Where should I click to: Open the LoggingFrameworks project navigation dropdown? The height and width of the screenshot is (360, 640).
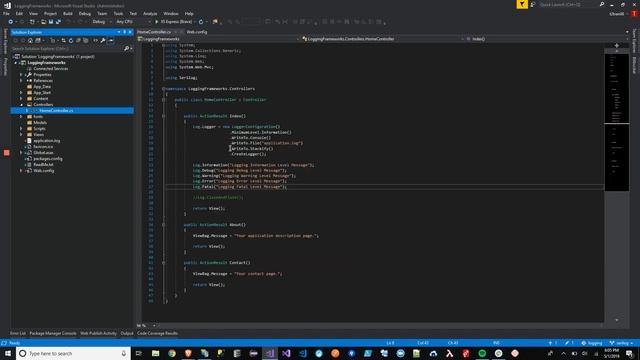coord(219,39)
